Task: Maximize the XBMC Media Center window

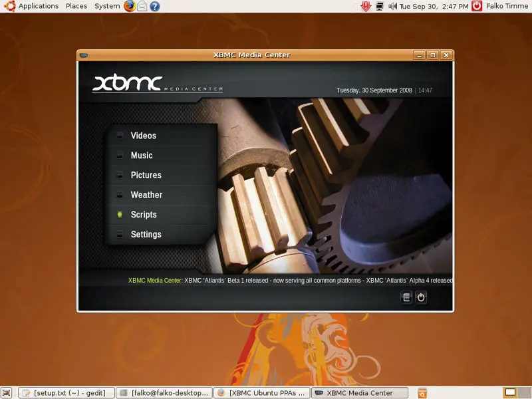Action: pyautogui.click(x=433, y=55)
